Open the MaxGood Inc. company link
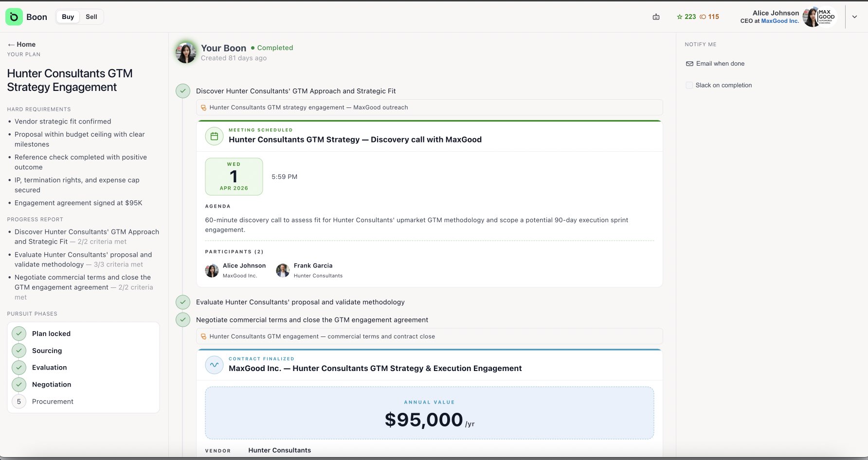The width and height of the screenshot is (868, 460). tap(780, 21)
